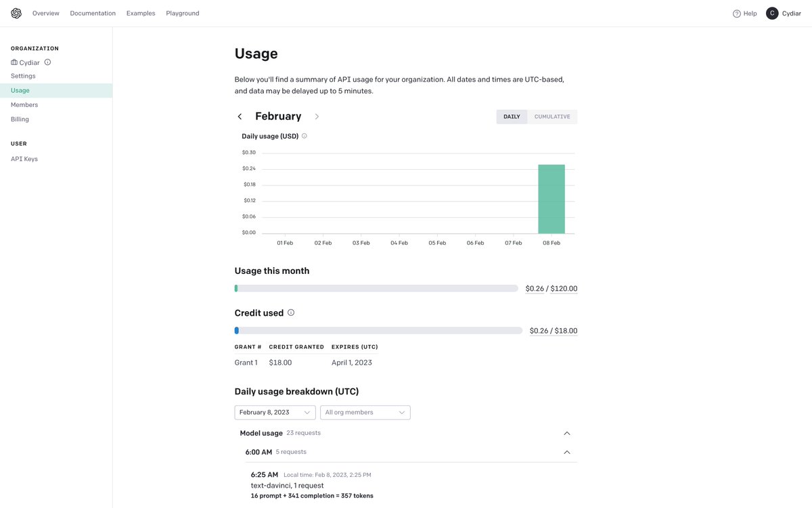Click text-davinci, 1 request line
This screenshot has height=508, width=812.
pos(288,486)
